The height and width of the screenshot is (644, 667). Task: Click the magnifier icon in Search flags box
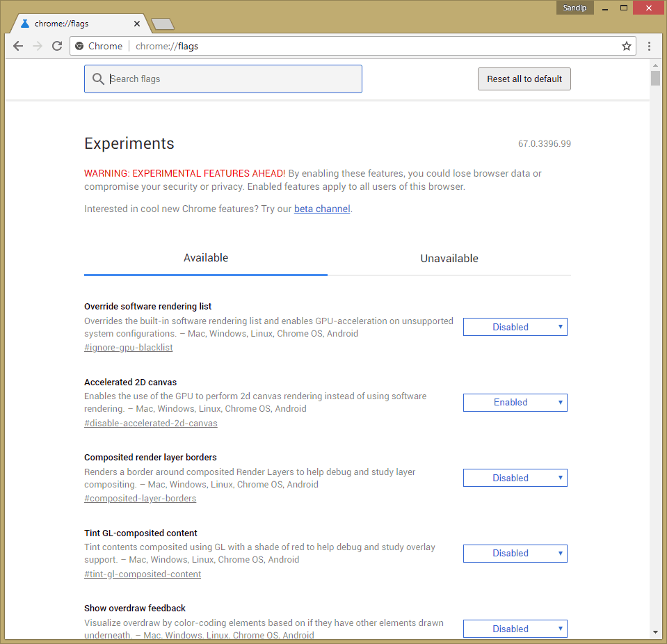98,79
